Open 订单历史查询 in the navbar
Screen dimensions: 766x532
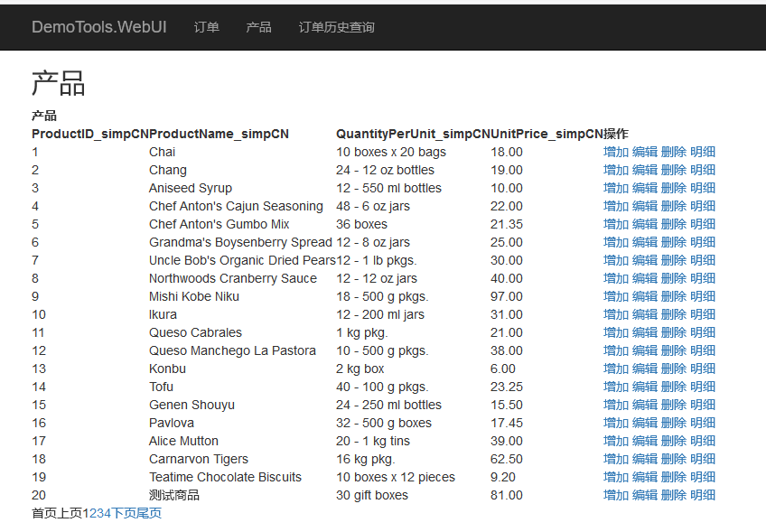(x=336, y=27)
